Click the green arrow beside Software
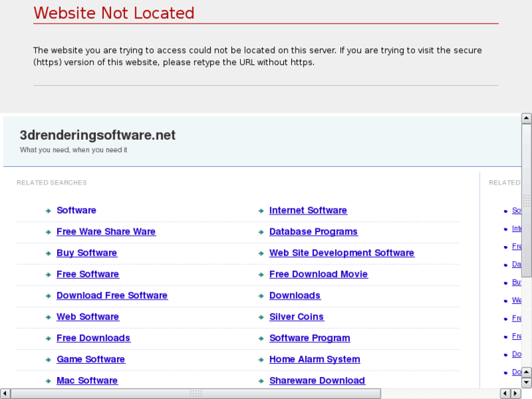 point(48,211)
